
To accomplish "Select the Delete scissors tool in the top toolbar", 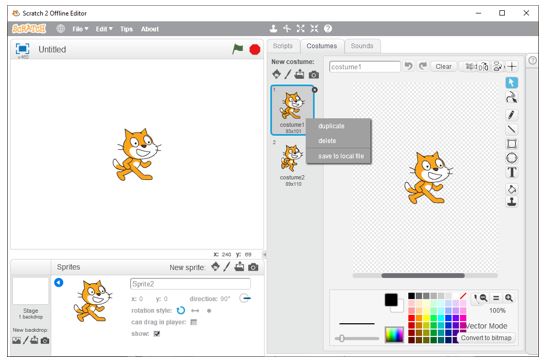I will 287,29.
